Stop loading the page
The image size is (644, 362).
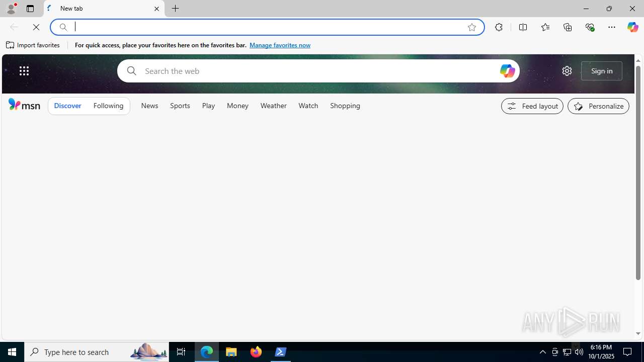pyautogui.click(x=36, y=27)
